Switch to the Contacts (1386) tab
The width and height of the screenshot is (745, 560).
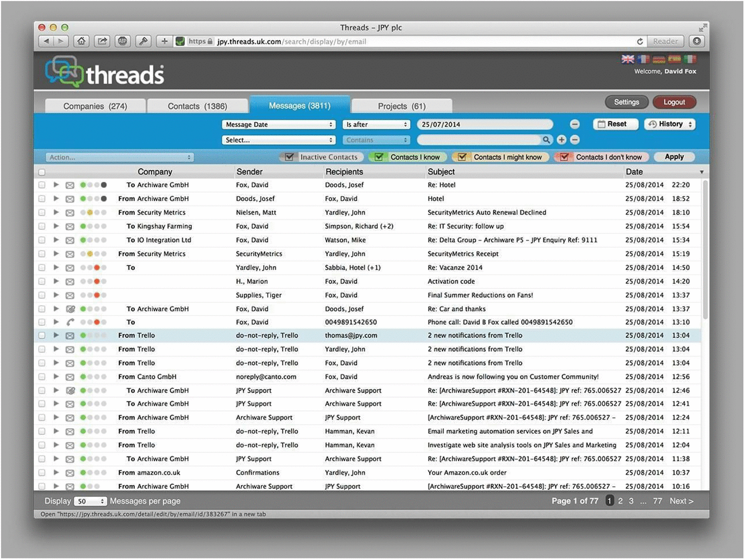(x=197, y=106)
